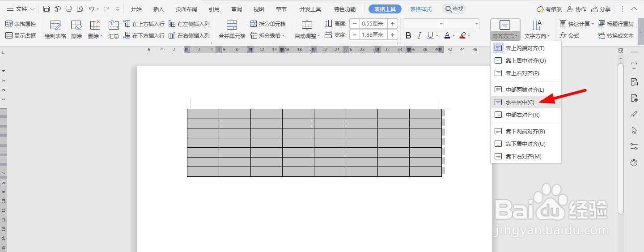Choose 靠上右对齐(P) alignment

tap(525, 73)
